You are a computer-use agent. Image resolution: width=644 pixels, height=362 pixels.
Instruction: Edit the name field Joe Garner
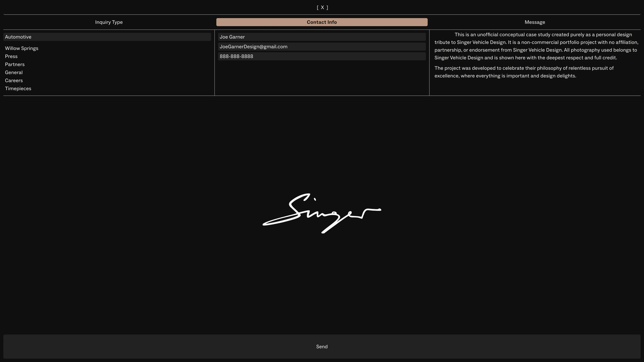(x=322, y=37)
